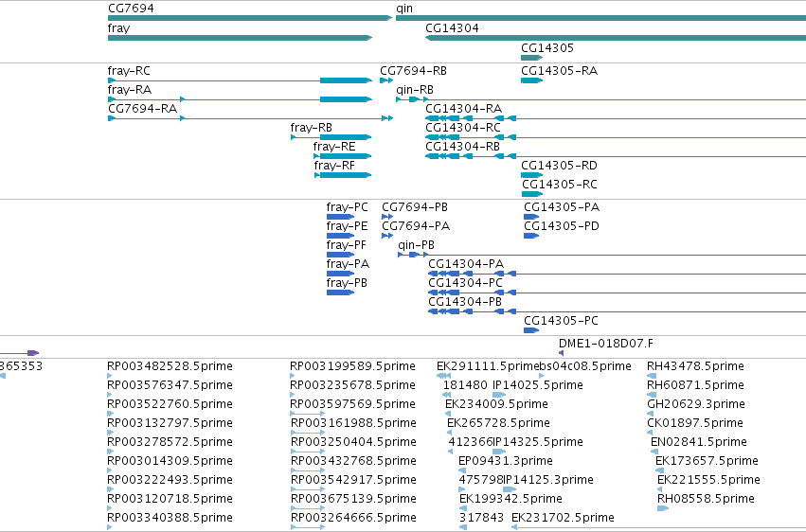Select EST RH43478.5prime

[x=695, y=366]
